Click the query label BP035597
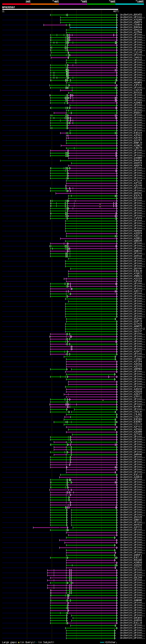The height and width of the screenshot is (644, 146). [8, 8]
